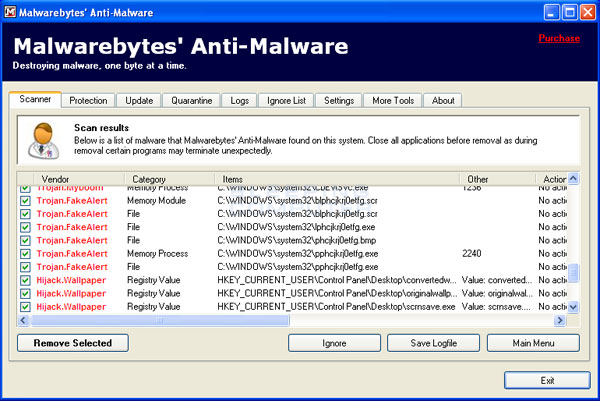
Task: Click the vertical scrollbar thumb
Action: pos(573,273)
